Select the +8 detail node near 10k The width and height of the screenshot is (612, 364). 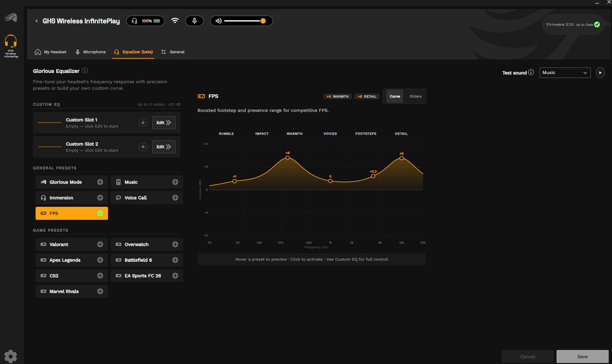(x=401, y=158)
